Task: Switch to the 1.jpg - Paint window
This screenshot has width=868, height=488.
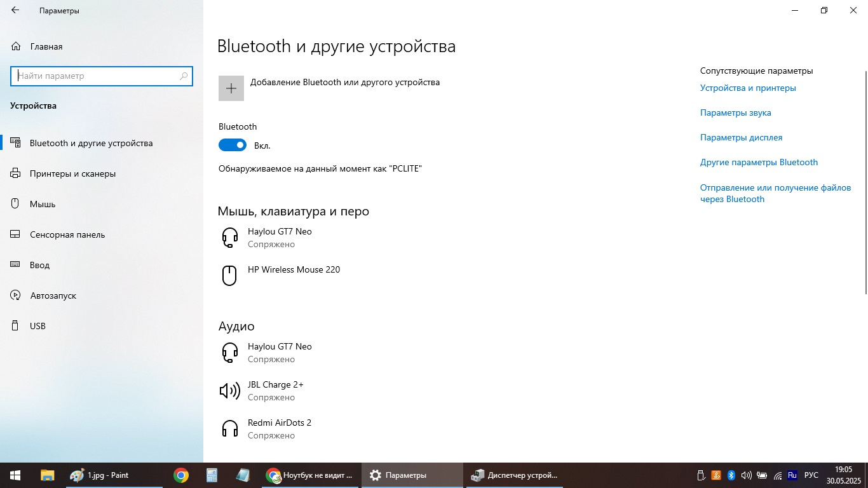Action: click(114, 475)
